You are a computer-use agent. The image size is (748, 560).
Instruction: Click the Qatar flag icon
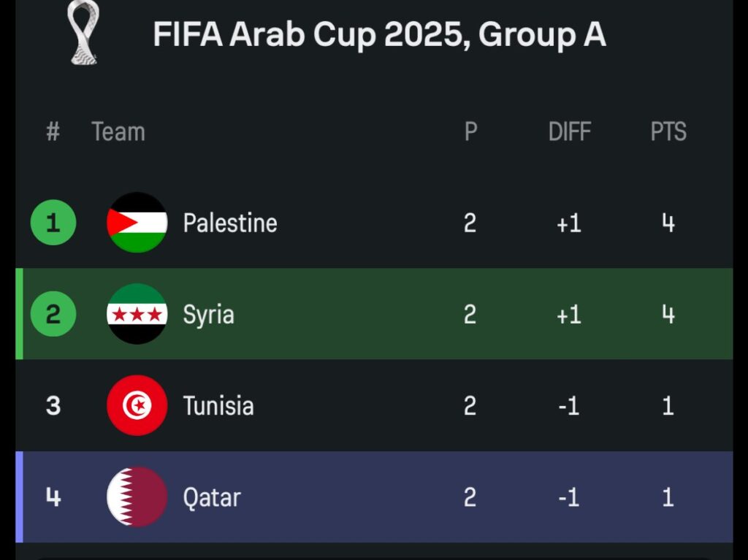[137, 497]
